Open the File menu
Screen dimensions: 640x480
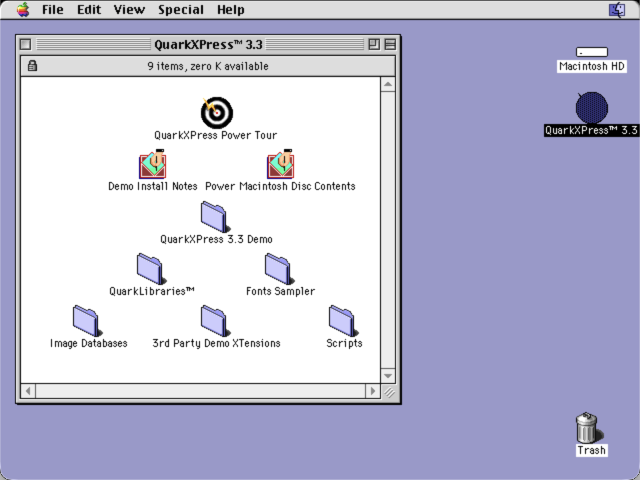click(53, 9)
